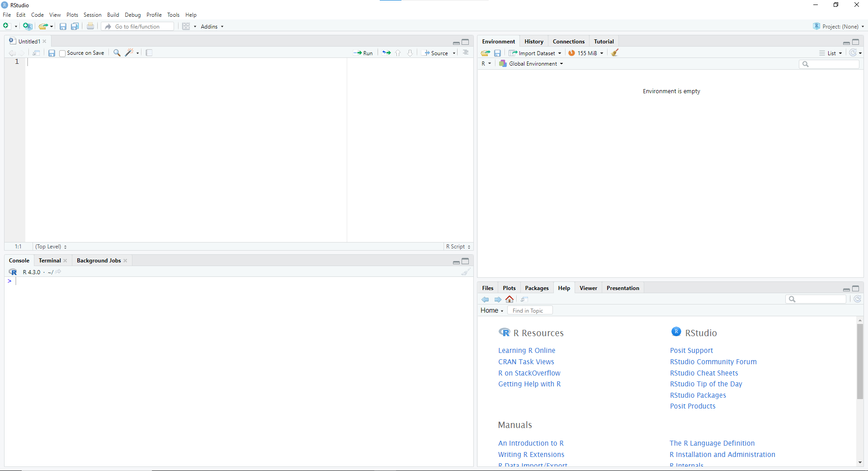Open the Session menu
Viewport: 868px width, 471px height.
click(92, 15)
